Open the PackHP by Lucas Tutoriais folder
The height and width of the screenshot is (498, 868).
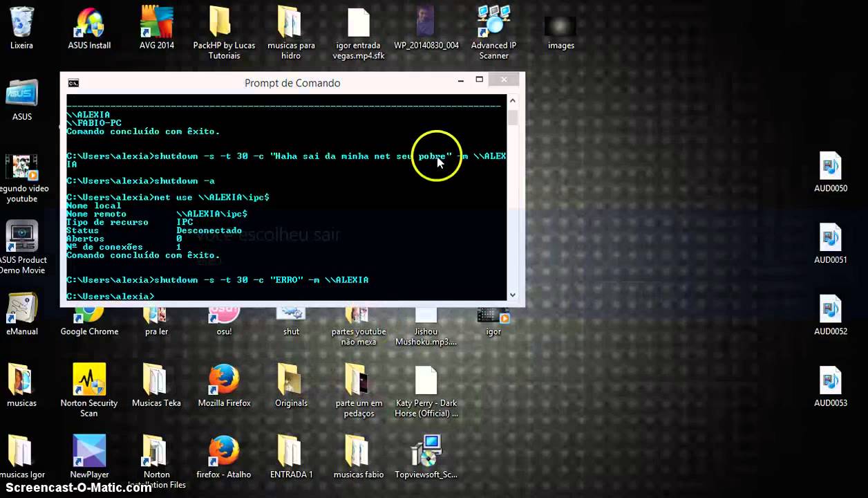click(224, 23)
